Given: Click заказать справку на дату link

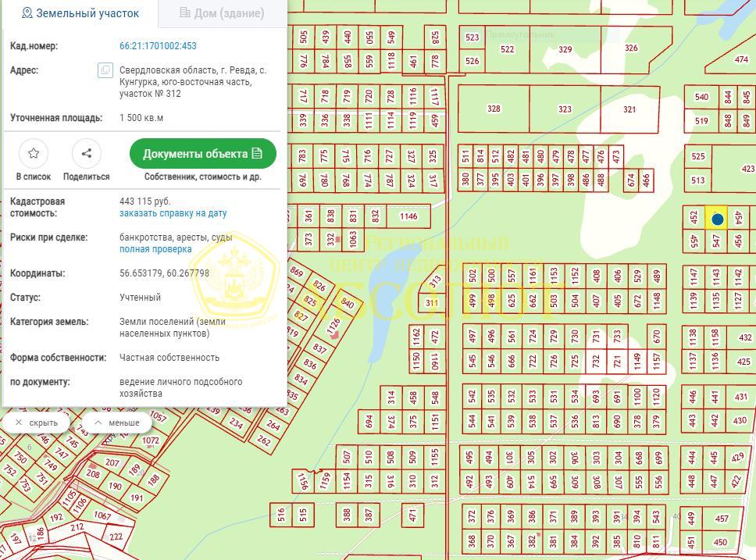Looking at the screenshot, I should pos(173,213).
